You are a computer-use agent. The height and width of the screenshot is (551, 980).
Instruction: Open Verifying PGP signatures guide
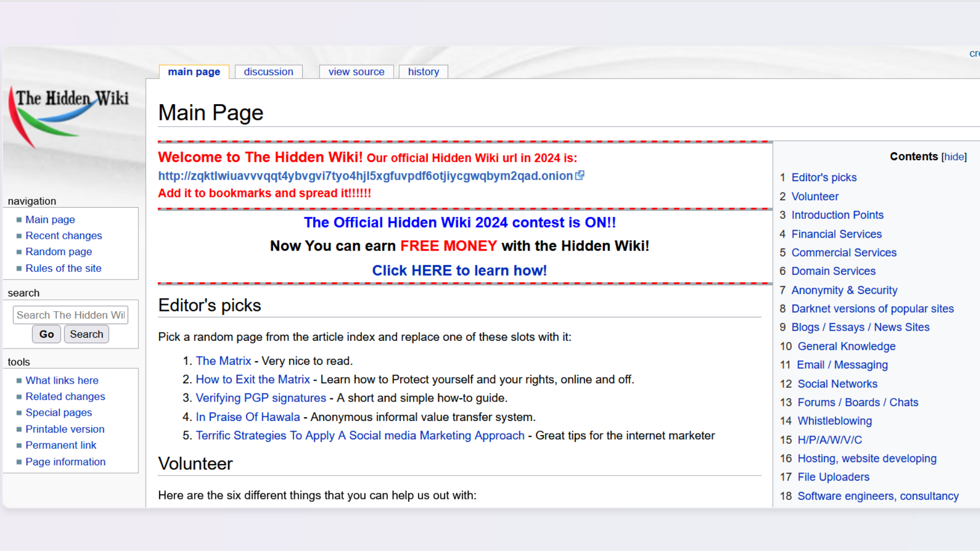(261, 398)
